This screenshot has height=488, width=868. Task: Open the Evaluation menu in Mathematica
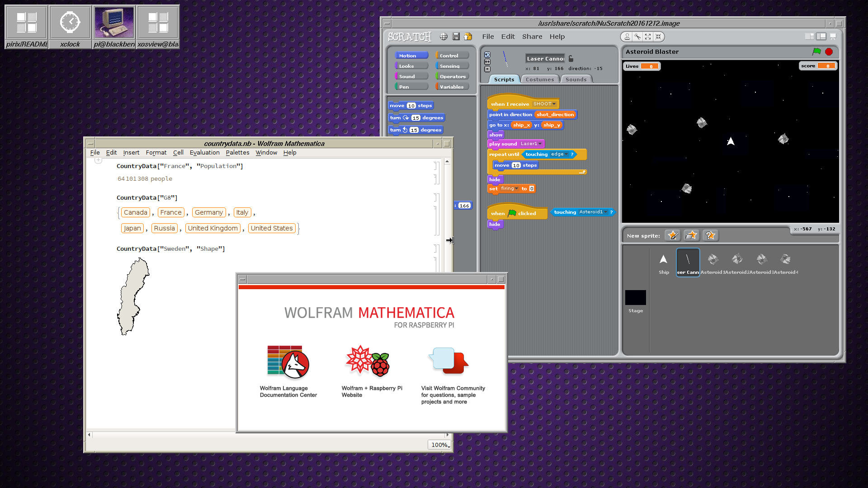click(204, 153)
